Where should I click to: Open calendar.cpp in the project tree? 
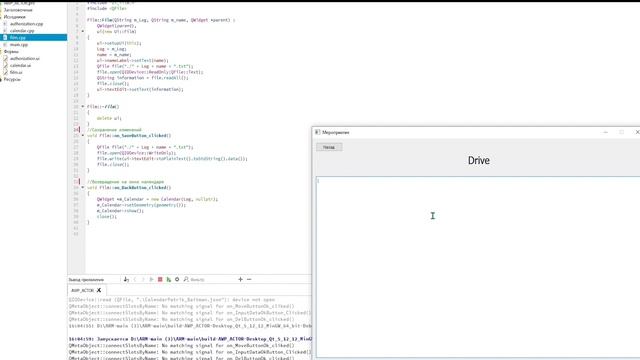click(22, 31)
